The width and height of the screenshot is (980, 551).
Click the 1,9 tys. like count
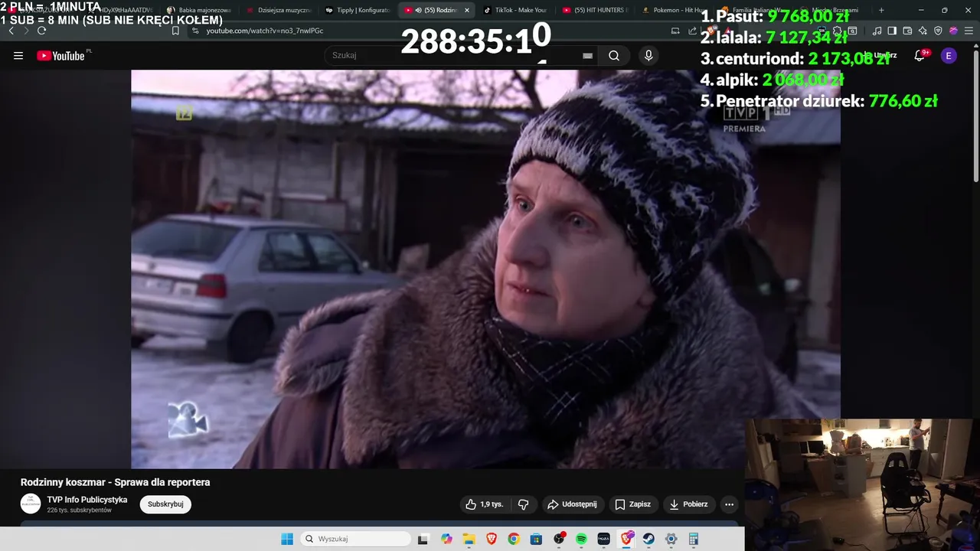[492, 504]
